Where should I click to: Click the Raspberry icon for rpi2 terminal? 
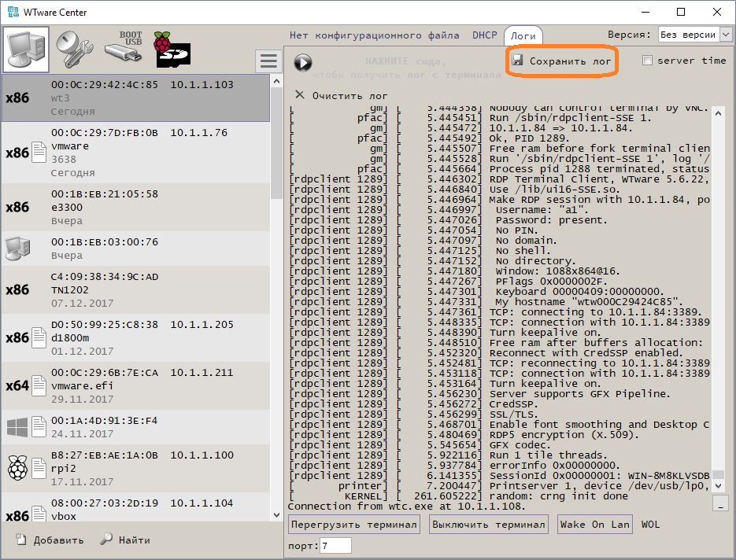[x=17, y=468]
